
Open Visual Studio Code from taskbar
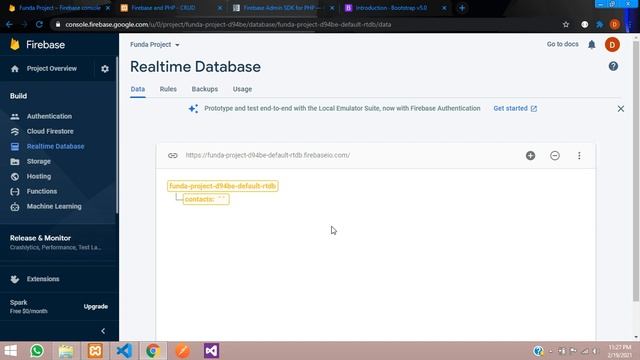point(124,351)
